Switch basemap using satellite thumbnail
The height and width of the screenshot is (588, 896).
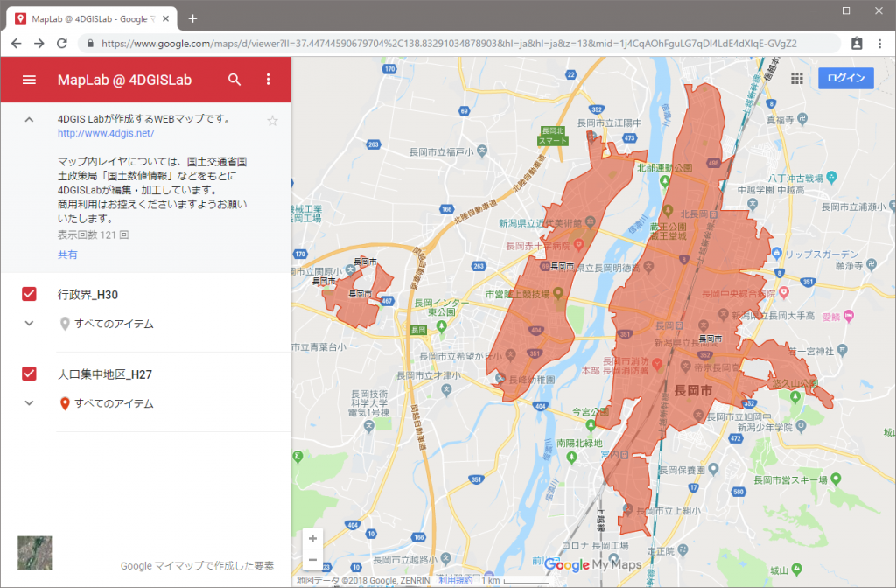click(x=35, y=553)
